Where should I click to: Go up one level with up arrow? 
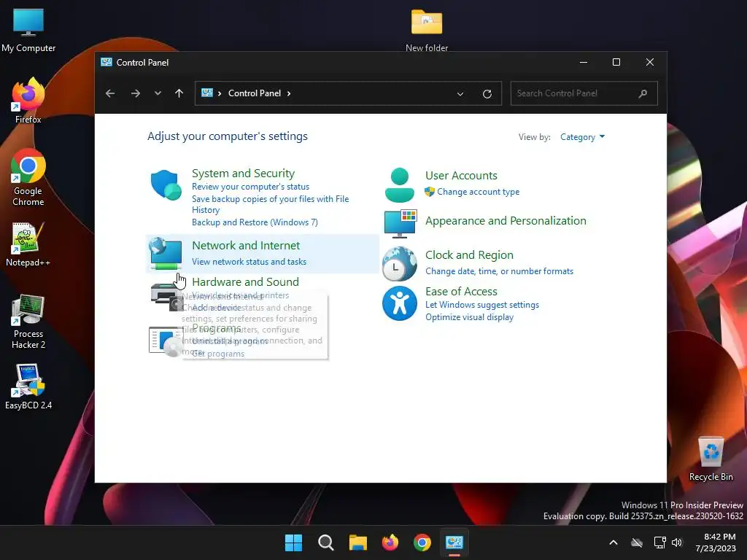pyautogui.click(x=179, y=93)
